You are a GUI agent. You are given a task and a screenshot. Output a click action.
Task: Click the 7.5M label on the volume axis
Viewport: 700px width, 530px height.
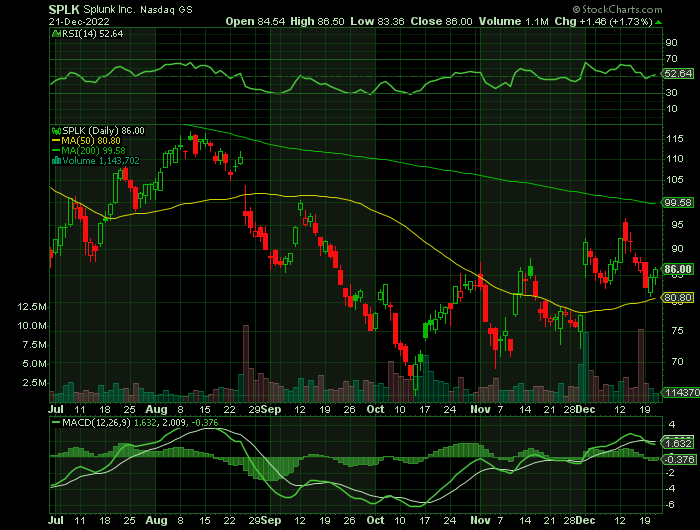coord(35,345)
